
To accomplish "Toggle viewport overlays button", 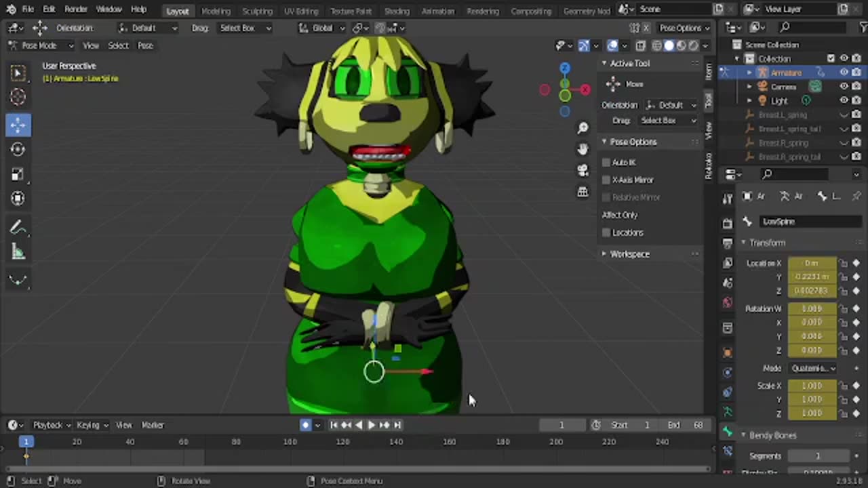I will coord(612,45).
